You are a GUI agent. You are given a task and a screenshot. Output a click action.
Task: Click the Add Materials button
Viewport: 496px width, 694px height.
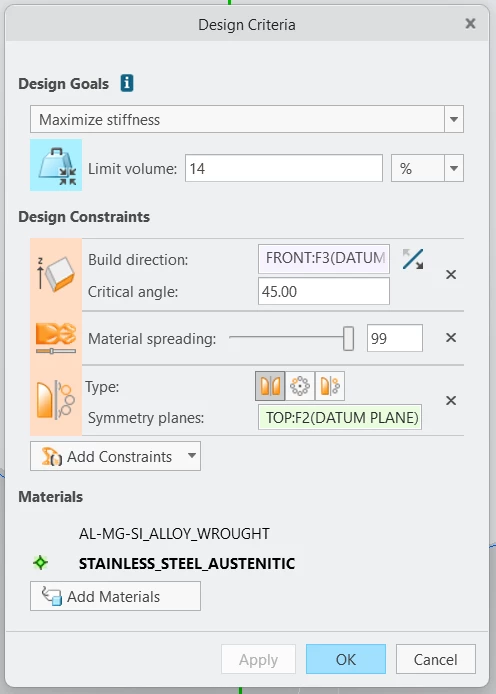(115, 596)
